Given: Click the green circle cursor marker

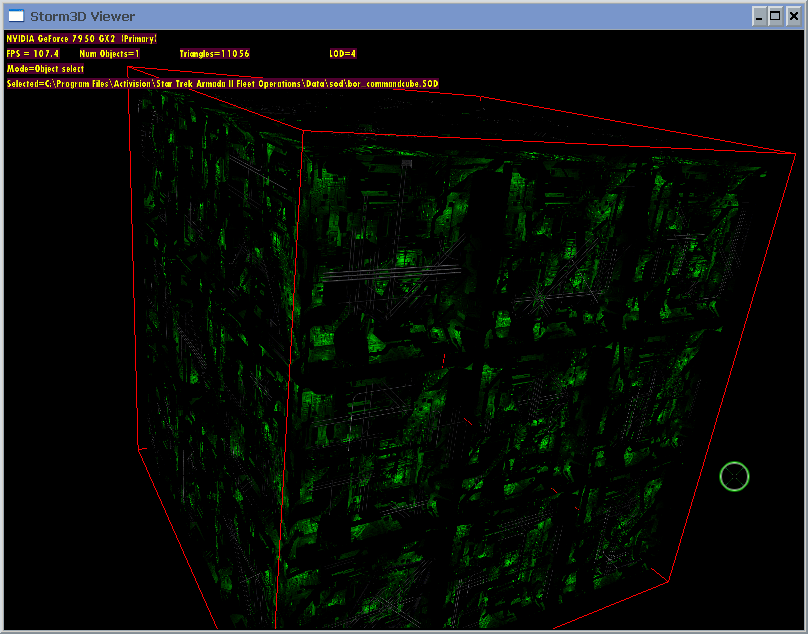Looking at the screenshot, I should pyautogui.click(x=734, y=477).
